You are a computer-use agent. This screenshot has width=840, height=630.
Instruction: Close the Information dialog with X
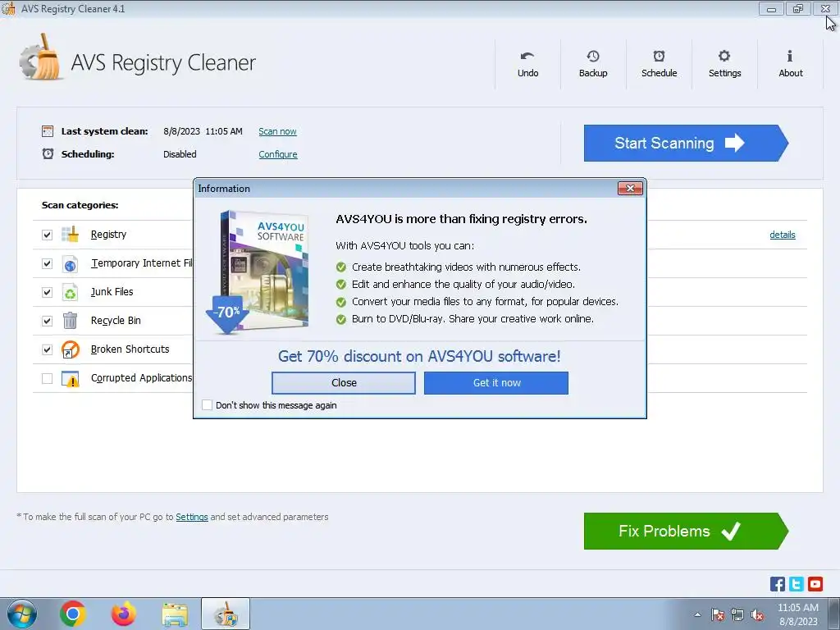pyautogui.click(x=630, y=188)
